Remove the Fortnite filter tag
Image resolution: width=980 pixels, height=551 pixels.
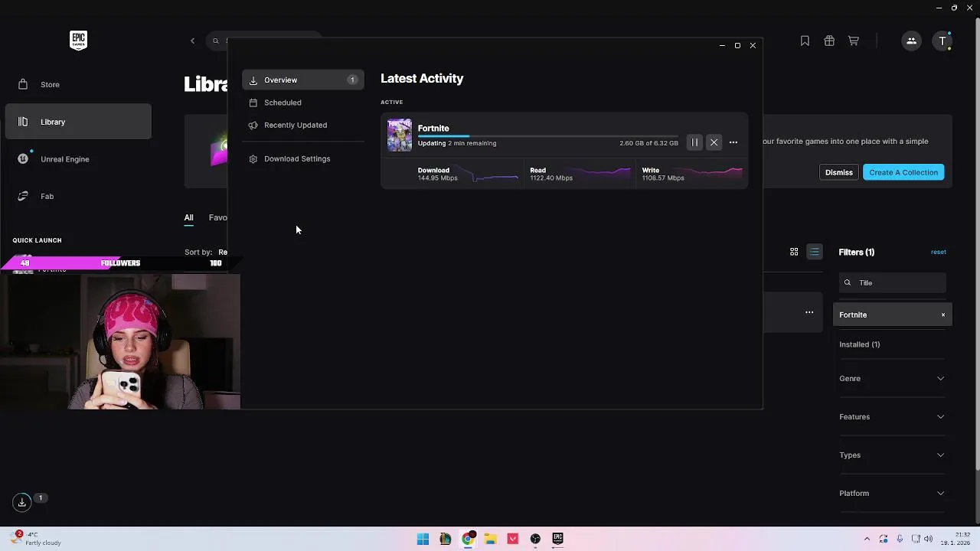[x=943, y=315]
